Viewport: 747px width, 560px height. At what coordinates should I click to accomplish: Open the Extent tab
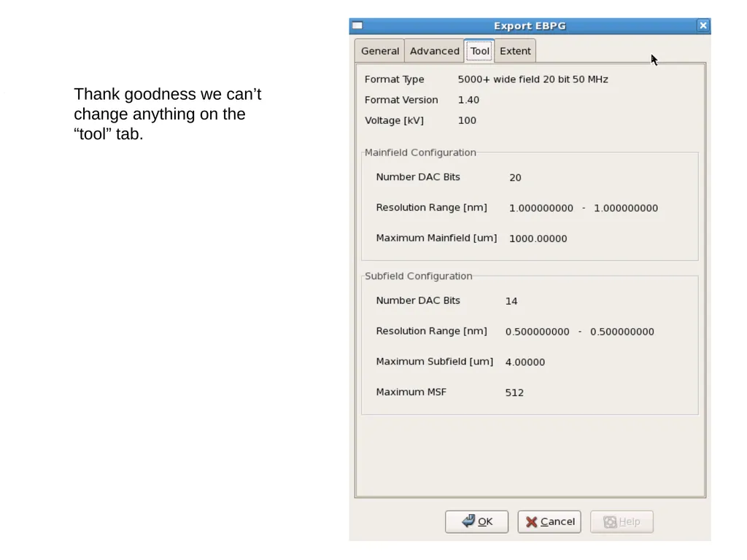(x=515, y=51)
